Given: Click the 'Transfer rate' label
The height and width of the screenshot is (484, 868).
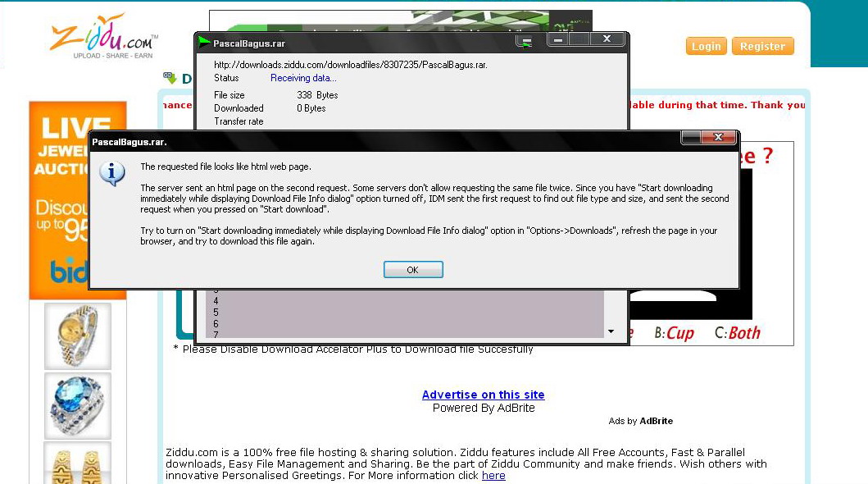Looking at the screenshot, I should tap(239, 121).
